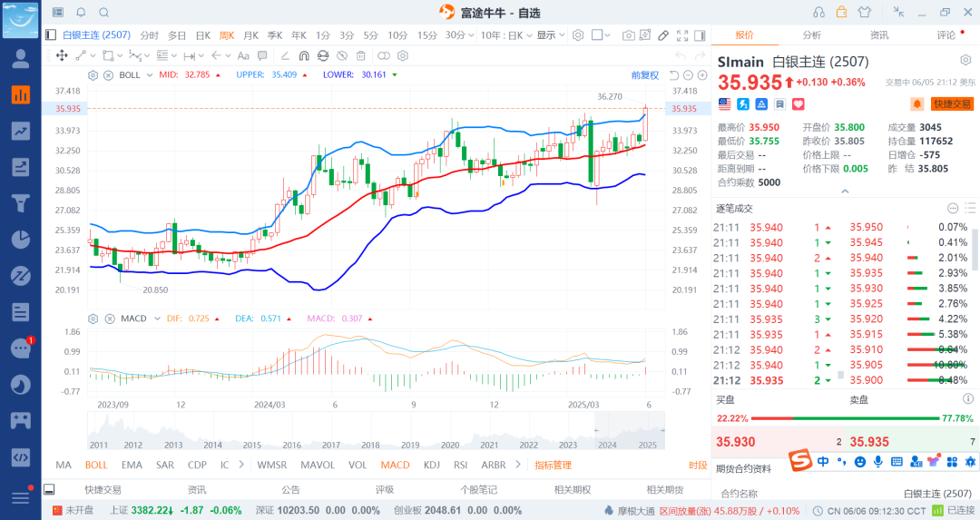The width and height of the screenshot is (980, 520).
Task: Open 指标管理 indicator management link
Action: coord(553,465)
